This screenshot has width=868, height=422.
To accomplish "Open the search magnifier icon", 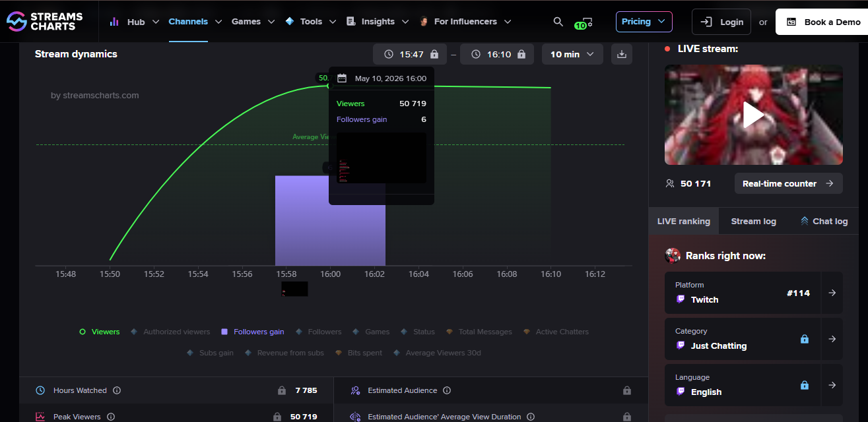I will click(x=558, y=22).
